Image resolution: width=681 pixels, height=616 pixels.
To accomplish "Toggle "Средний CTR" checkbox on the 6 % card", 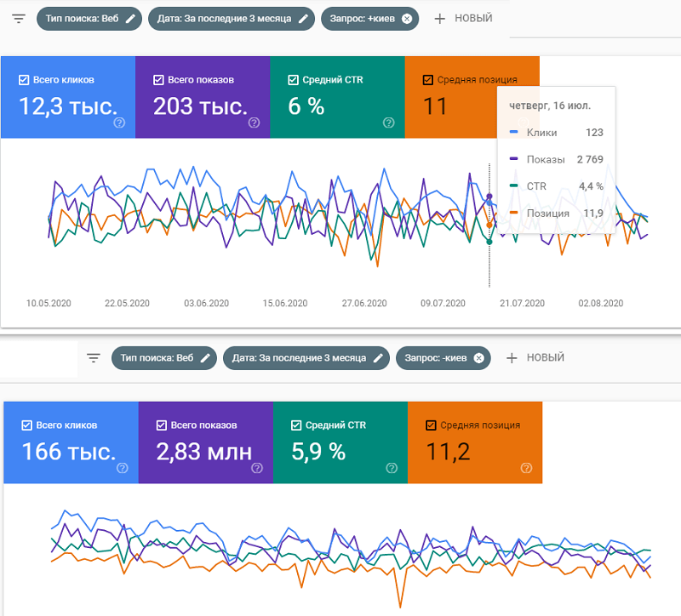I will pos(293,80).
